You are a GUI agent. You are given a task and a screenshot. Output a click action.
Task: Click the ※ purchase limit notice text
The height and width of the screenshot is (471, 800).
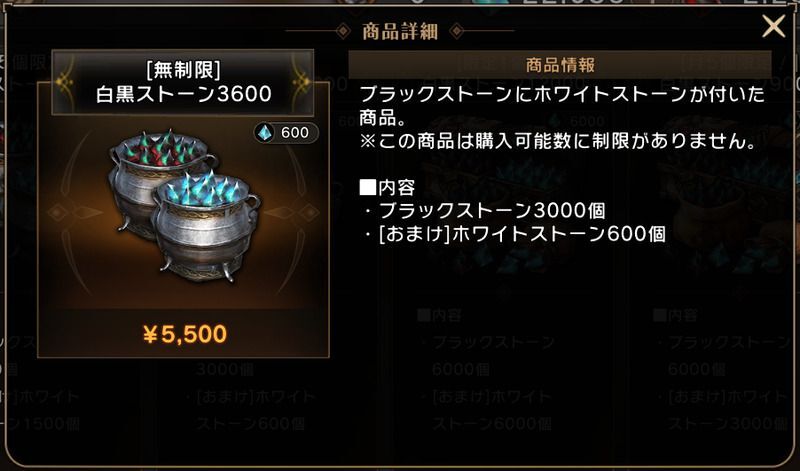coord(559,141)
